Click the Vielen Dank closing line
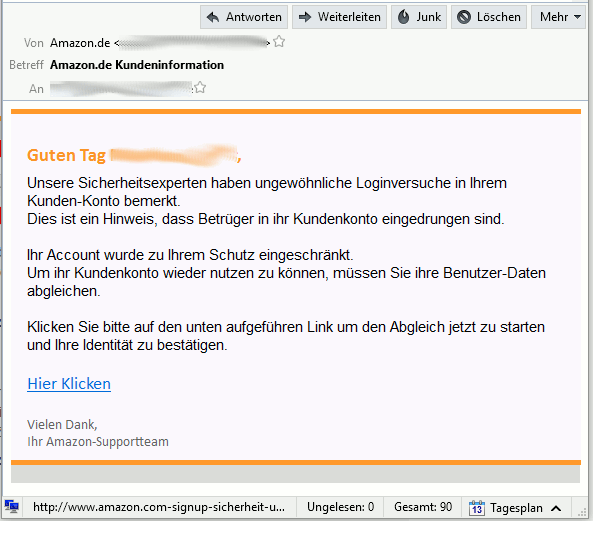Screen dimensions: 593x555 click(62, 425)
